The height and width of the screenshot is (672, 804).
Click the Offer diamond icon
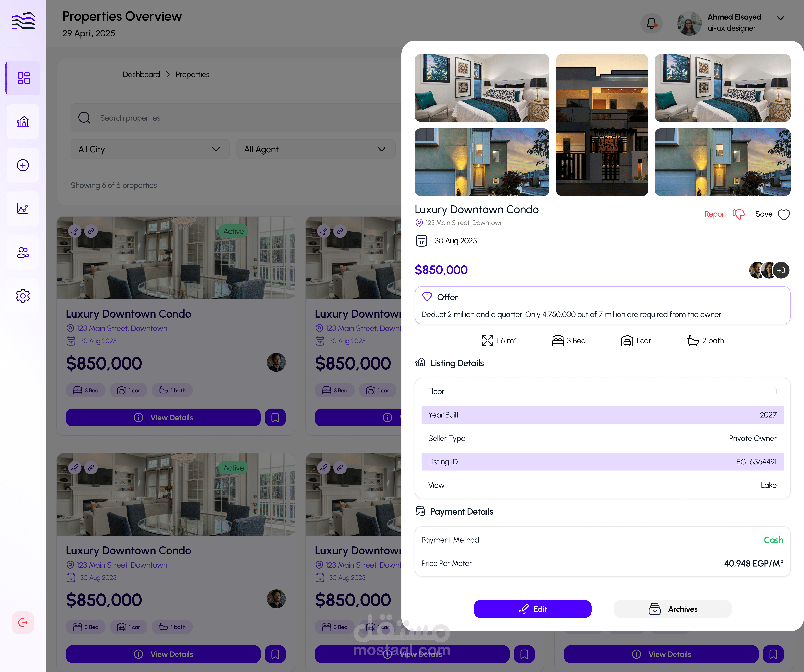[x=427, y=297]
